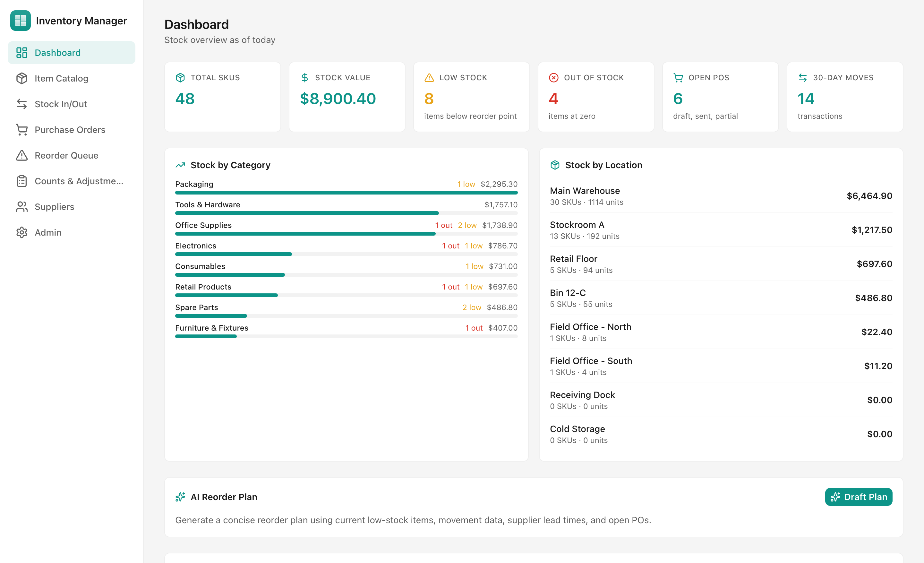The width and height of the screenshot is (924, 563).
Task: Click Office Supplies '1 out' indicator
Action: (444, 225)
